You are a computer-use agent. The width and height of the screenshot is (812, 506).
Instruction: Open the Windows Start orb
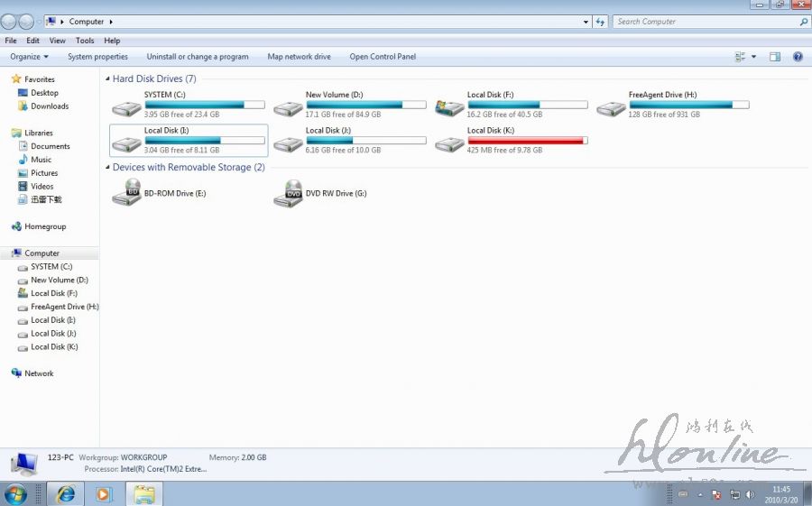[x=15, y=494]
